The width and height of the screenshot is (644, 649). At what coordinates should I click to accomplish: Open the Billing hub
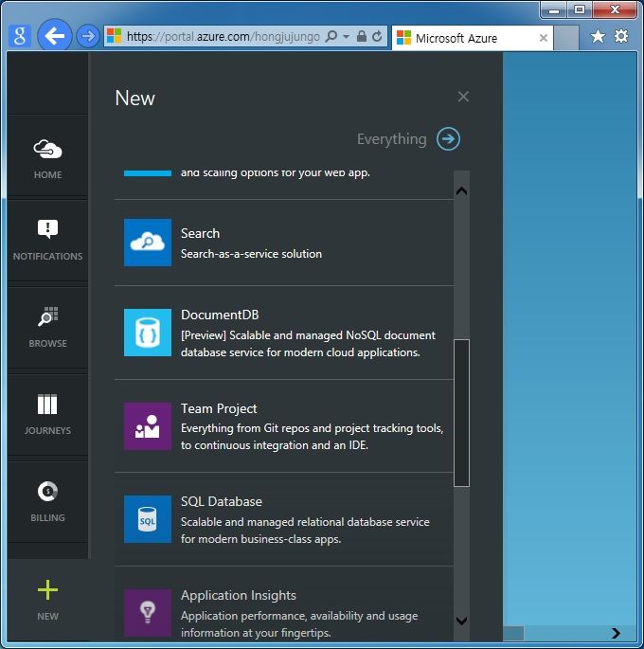tap(47, 501)
